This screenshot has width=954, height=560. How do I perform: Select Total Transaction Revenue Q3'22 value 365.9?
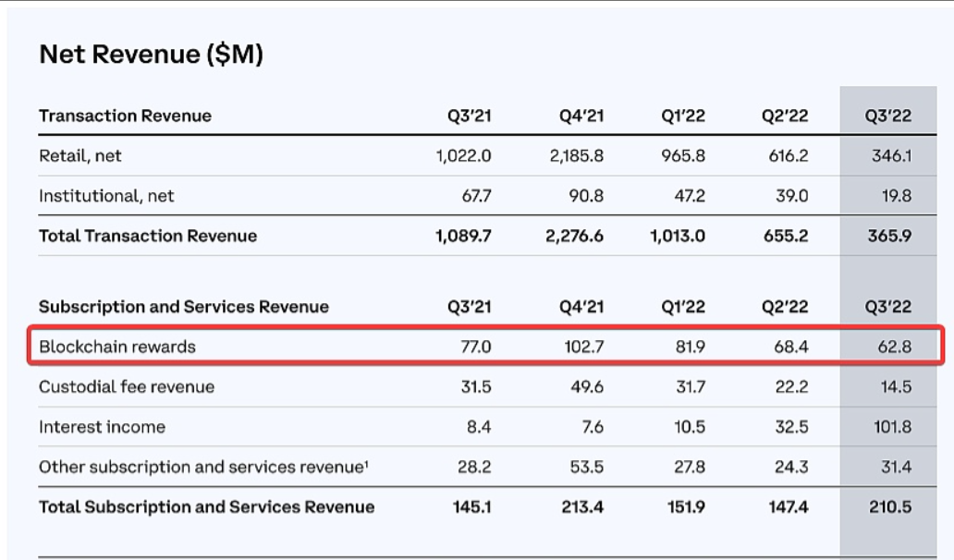pos(890,236)
